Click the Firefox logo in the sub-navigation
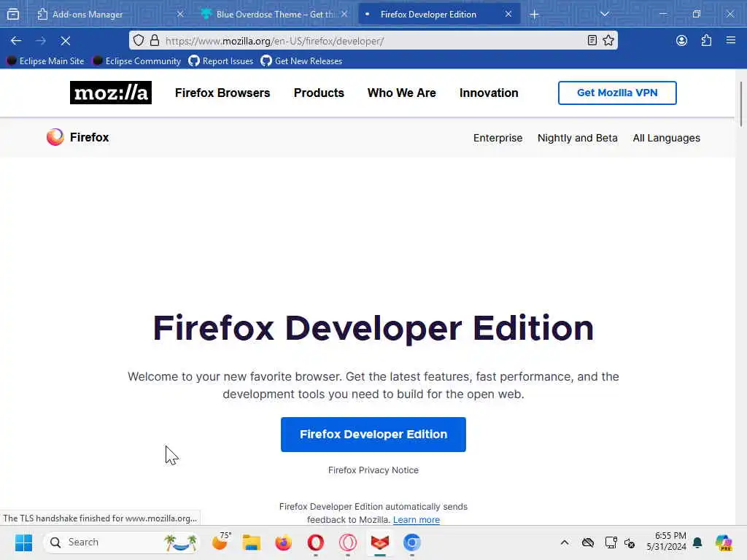The width and height of the screenshot is (747, 560). [x=77, y=137]
